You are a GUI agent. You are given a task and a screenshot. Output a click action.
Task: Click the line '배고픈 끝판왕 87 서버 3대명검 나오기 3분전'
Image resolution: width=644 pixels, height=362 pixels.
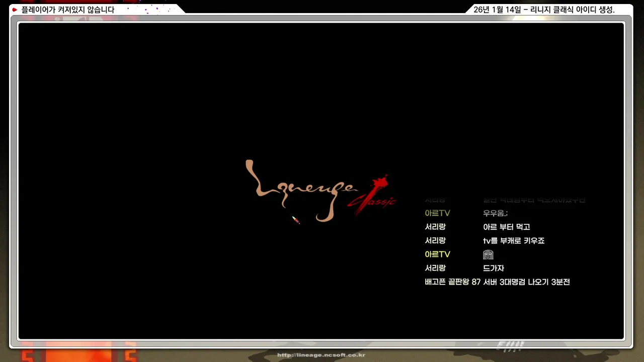[497, 282]
